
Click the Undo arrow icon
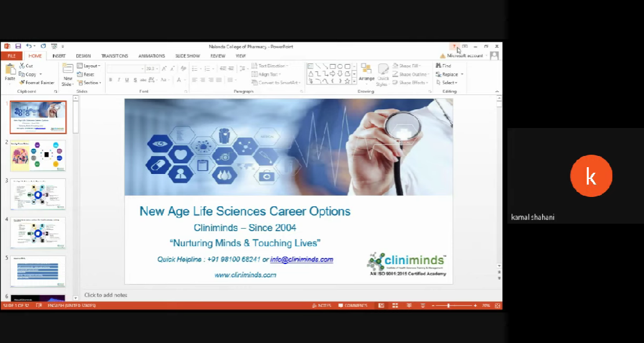point(29,46)
